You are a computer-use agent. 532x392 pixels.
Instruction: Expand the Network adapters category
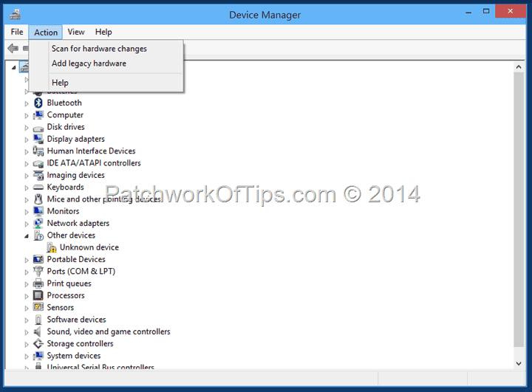click(x=27, y=224)
